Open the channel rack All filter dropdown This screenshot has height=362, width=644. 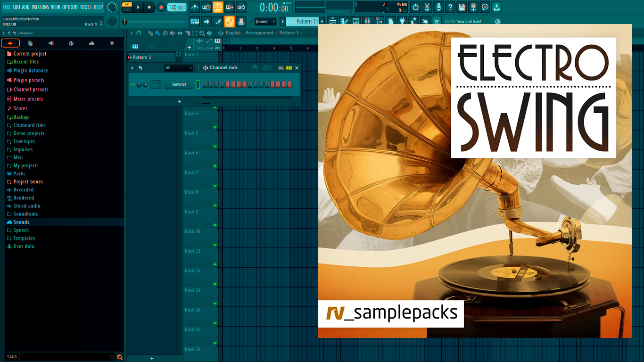click(178, 68)
